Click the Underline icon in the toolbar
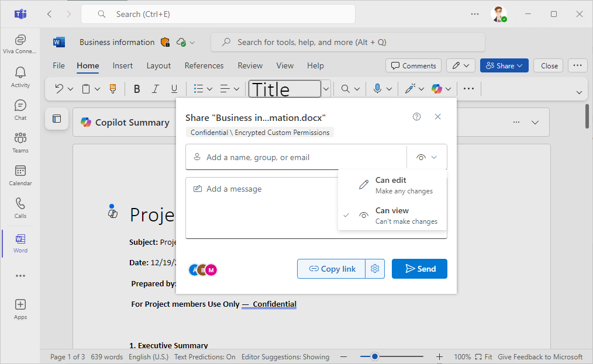Screen dimensions: 593x364 point(174,89)
